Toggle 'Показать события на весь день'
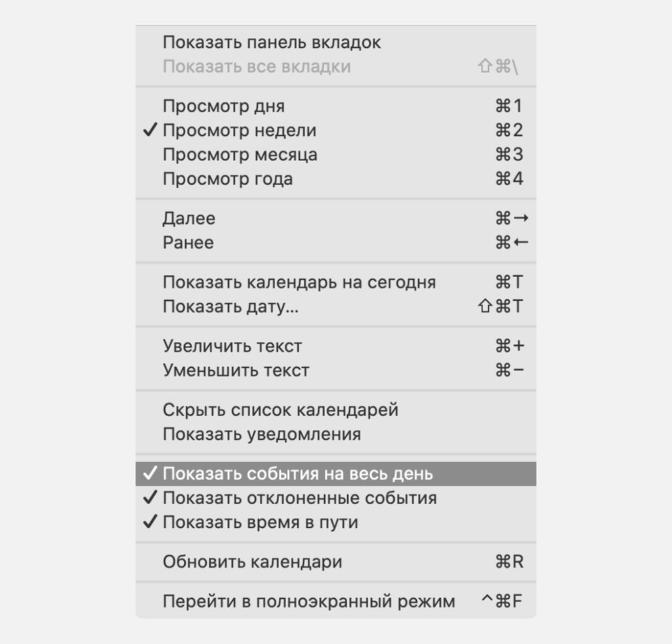672x644 pixels. pos(297,474)
